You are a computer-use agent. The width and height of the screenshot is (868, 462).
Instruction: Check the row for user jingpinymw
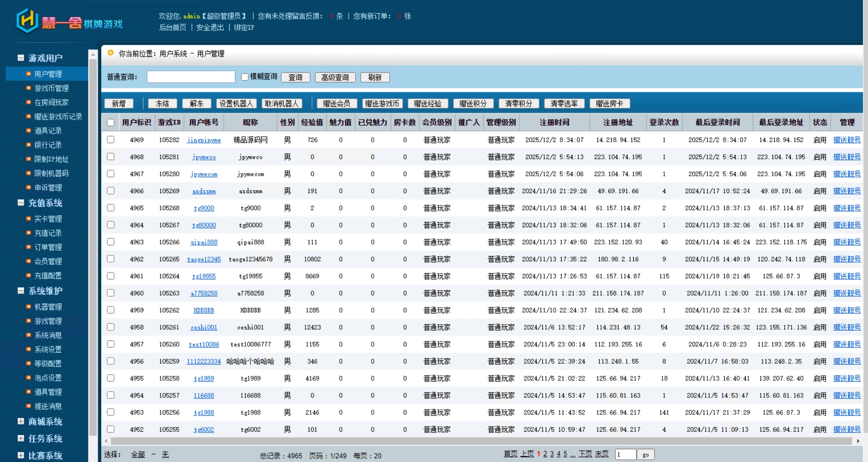click(110, 140)
